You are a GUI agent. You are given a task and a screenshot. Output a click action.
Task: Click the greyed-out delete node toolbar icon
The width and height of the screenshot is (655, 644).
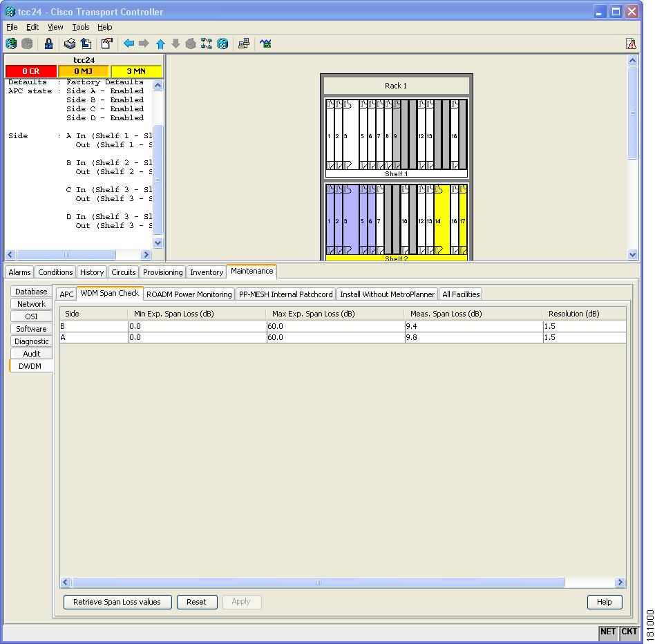point(27,44)
